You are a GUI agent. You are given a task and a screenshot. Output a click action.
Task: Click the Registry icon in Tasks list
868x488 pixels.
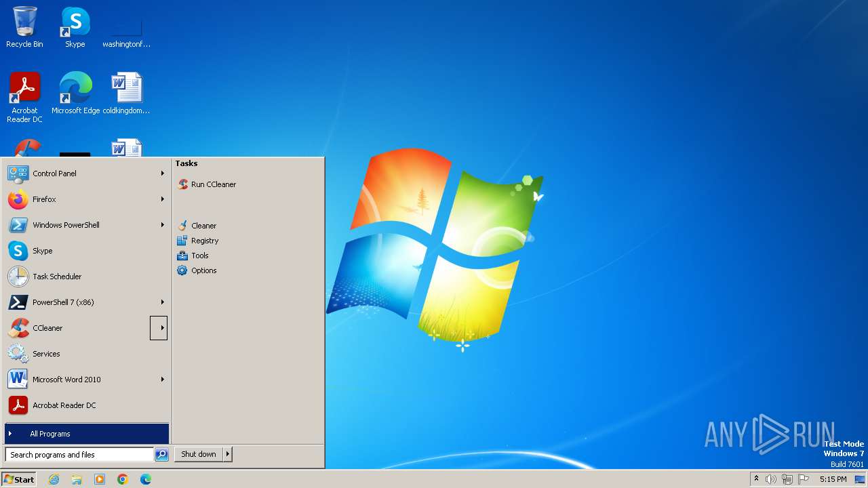(182, 241)
